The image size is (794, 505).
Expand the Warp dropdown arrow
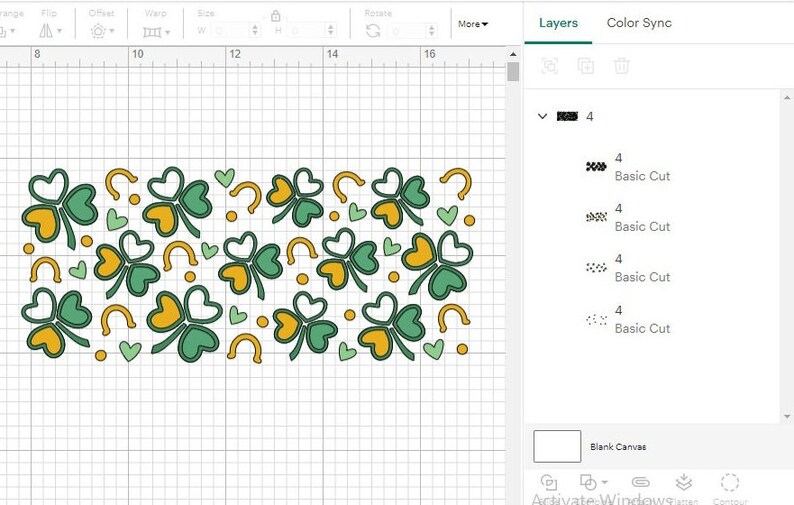pos(168,32)
